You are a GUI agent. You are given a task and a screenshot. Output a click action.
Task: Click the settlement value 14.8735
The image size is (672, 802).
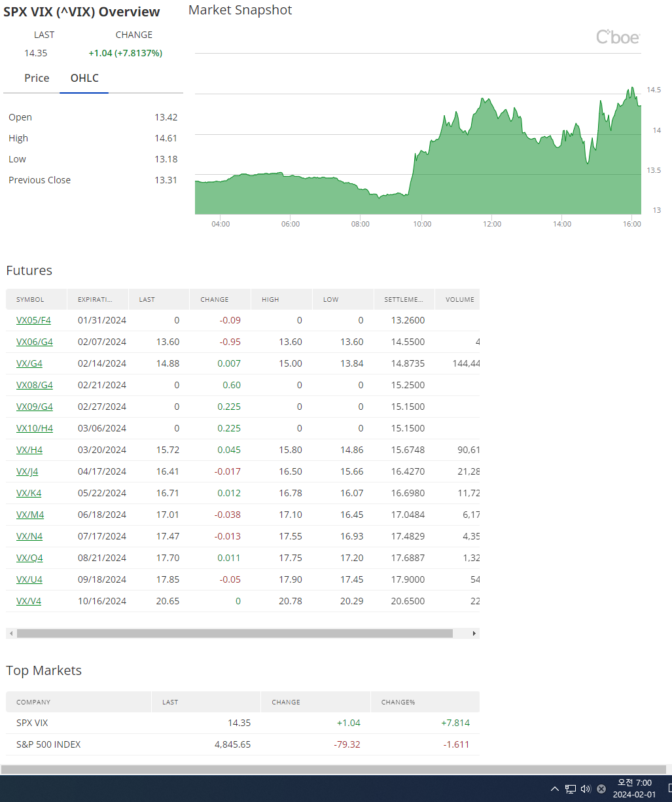point(408,363)
